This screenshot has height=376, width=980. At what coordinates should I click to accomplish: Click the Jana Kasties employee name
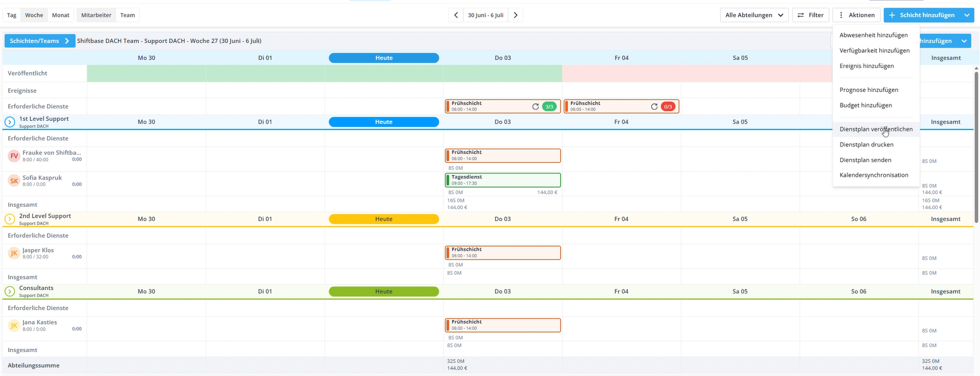pos(40,323)
